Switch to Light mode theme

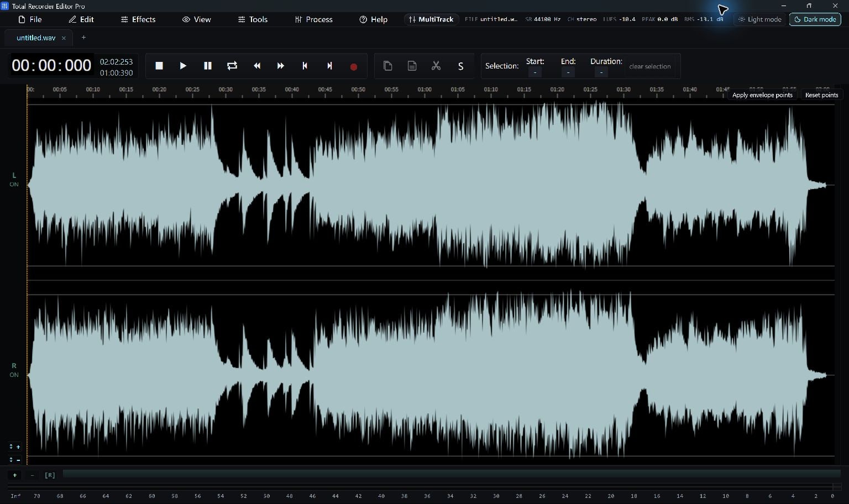coord(760,19)
